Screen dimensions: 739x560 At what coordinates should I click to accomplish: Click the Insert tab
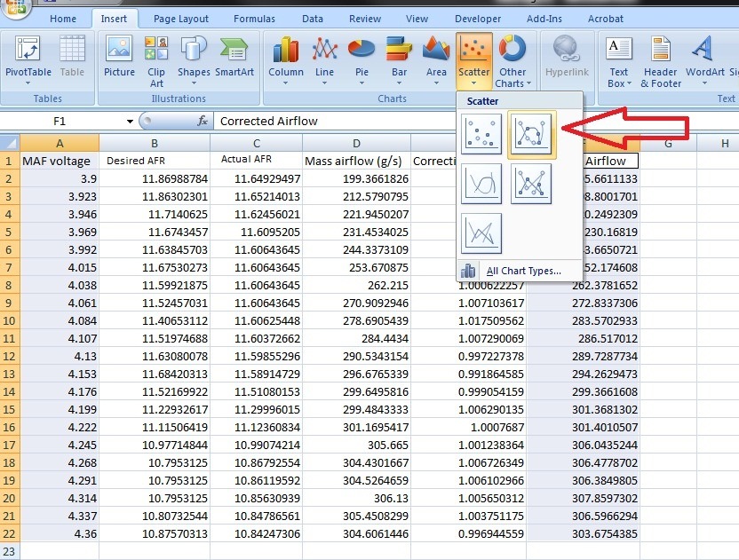click(114, 19)
